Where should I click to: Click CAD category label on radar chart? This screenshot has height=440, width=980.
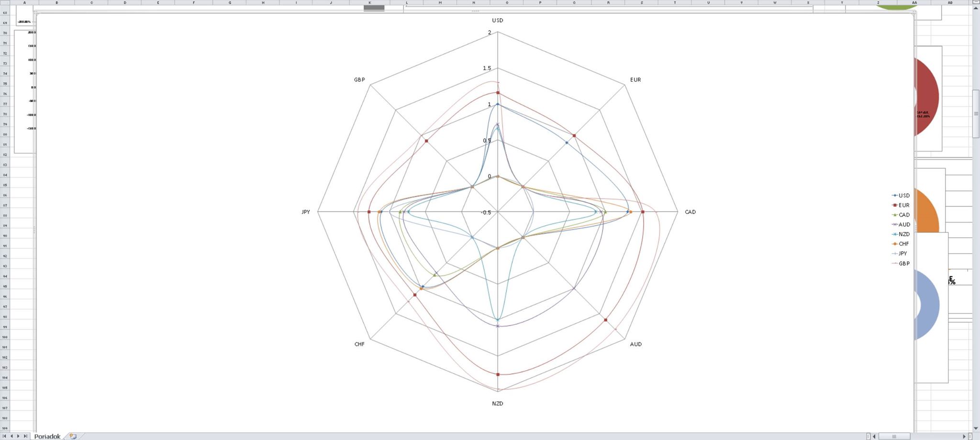(690, 212)
